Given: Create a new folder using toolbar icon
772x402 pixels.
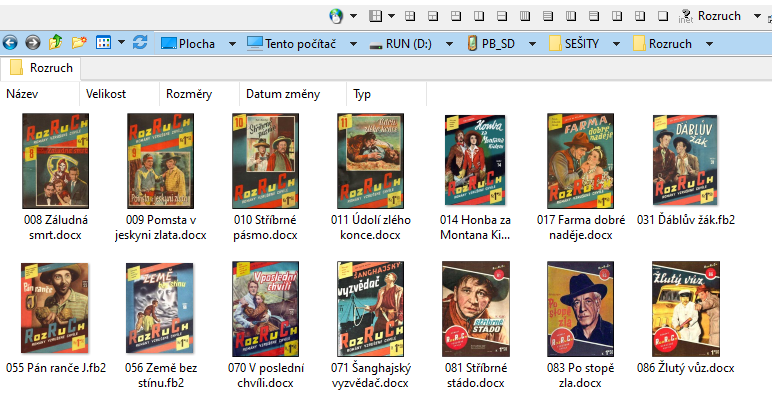Looking at the screenshot, I should (x=78, y=43).
